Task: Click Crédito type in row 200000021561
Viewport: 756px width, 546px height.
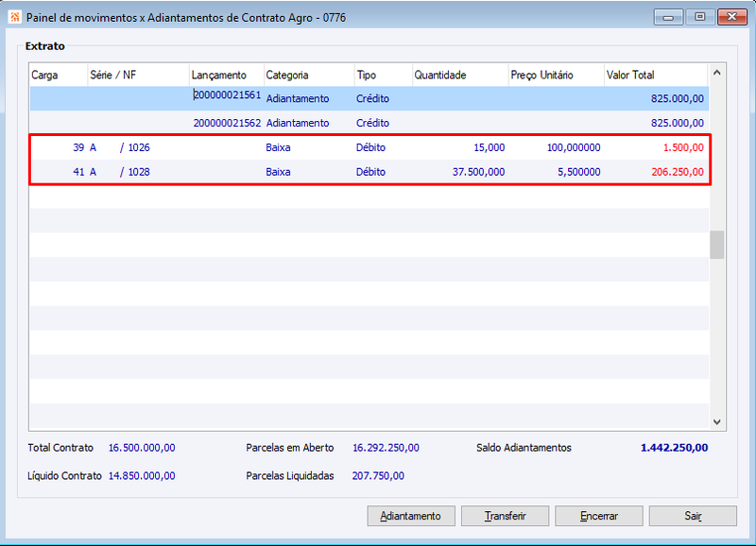Action: tap(372, 99)
